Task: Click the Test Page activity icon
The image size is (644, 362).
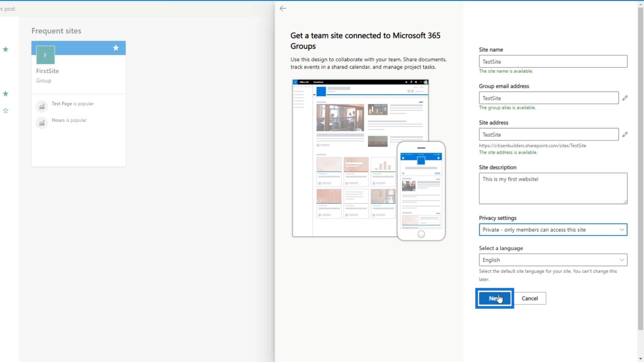Action: click(42, 106)
